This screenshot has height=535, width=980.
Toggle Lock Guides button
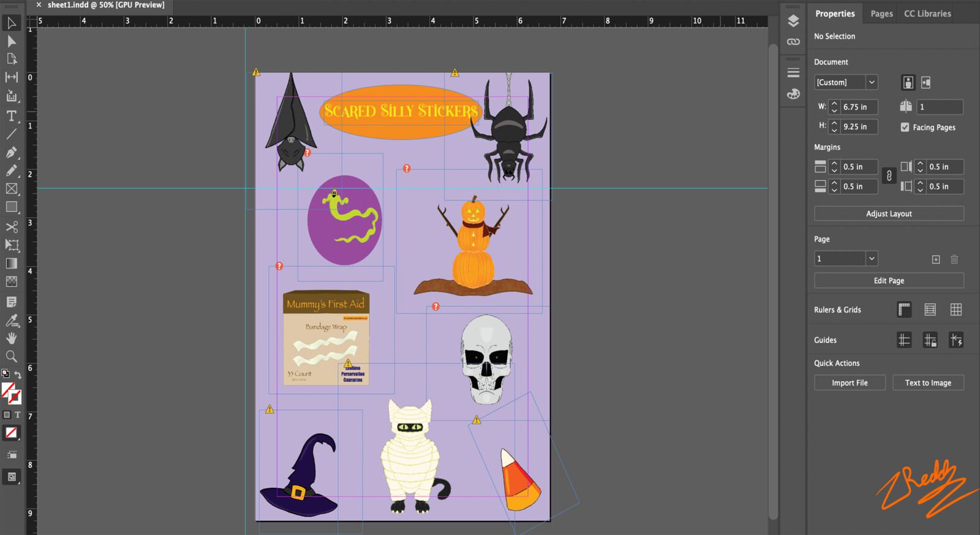tap(930, 340)
